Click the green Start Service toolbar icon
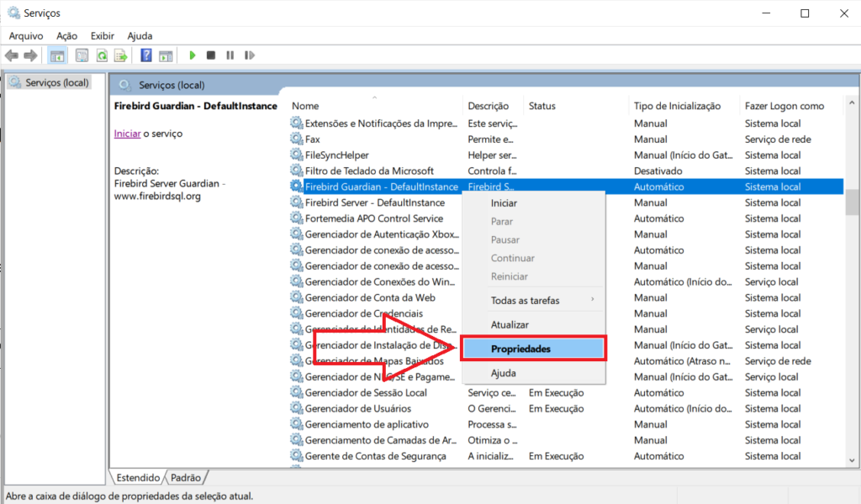This screenshot has height=504, width=861. click(193, 55)
